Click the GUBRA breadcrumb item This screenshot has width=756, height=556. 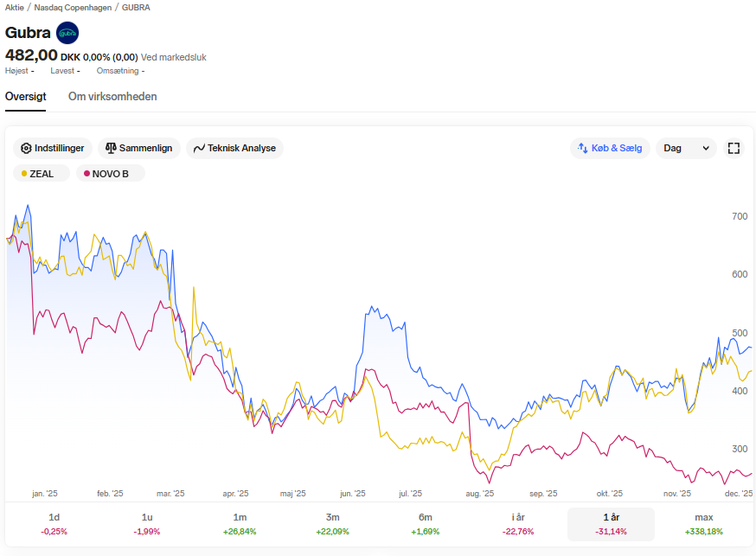pos(136,8)
